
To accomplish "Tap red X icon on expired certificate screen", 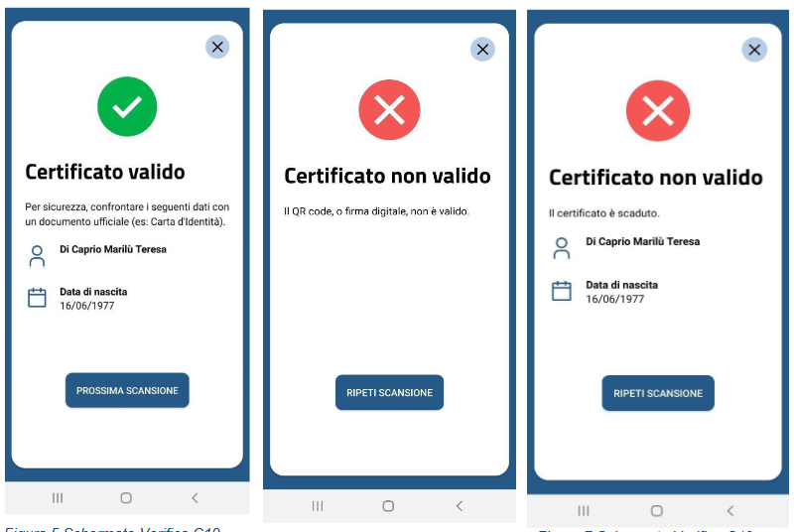I will (658, 110).
